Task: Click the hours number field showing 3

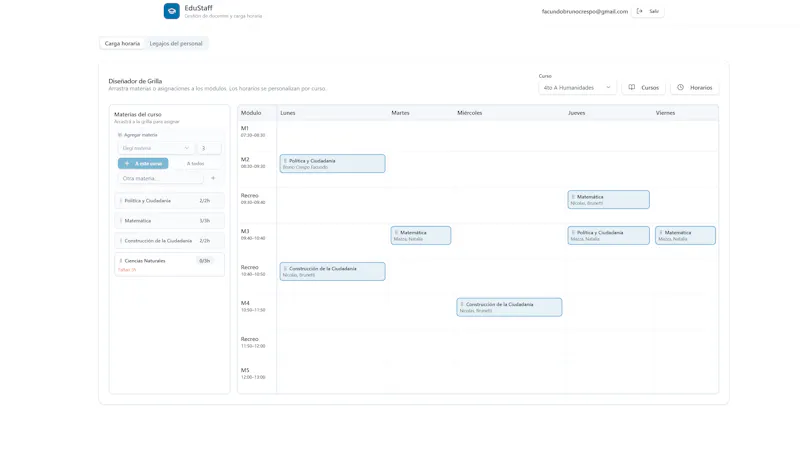Action: tap(209, 148)
